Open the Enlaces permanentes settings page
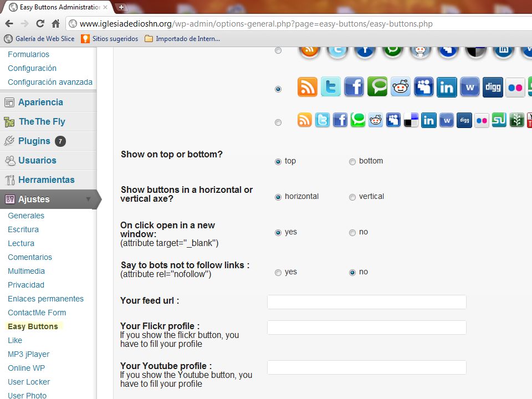This screenshot has height=399, width=532. coord(46,299)
